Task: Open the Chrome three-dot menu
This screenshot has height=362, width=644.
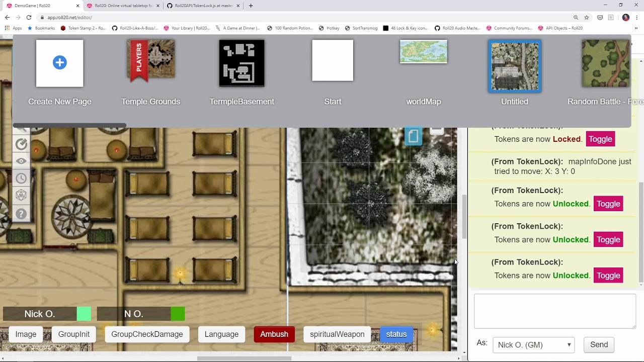Action: point(637,17)
